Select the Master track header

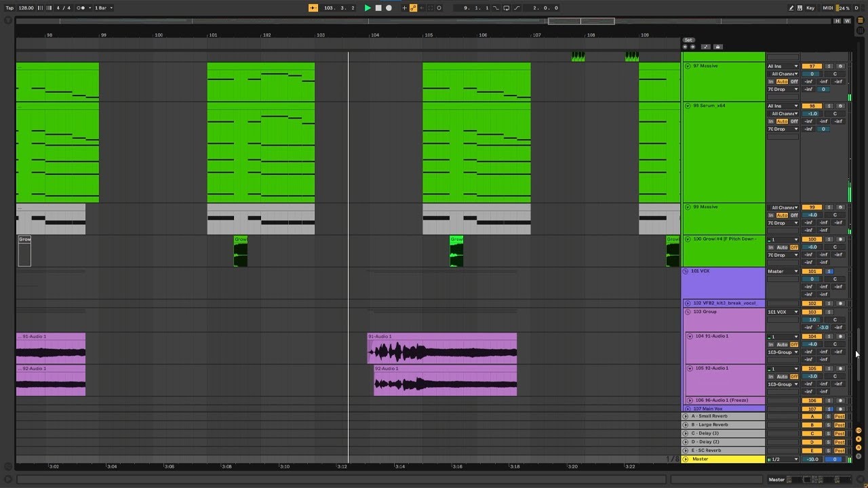click(724, 460)
